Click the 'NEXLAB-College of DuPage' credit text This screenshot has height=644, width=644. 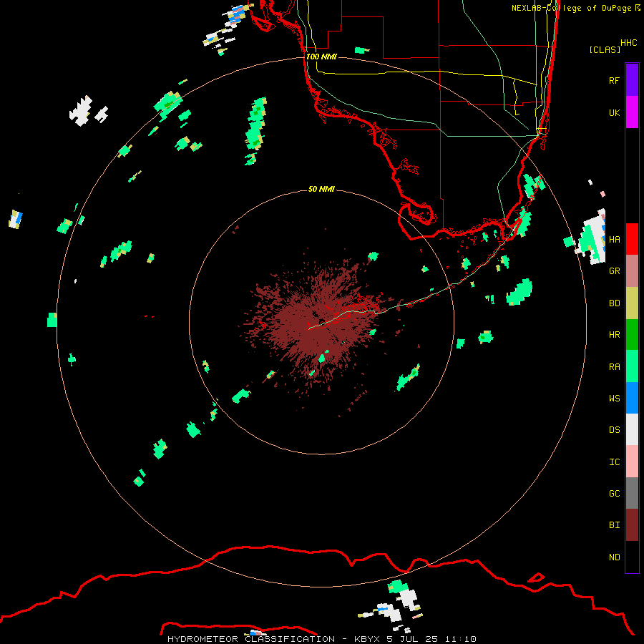click(571, 8)
